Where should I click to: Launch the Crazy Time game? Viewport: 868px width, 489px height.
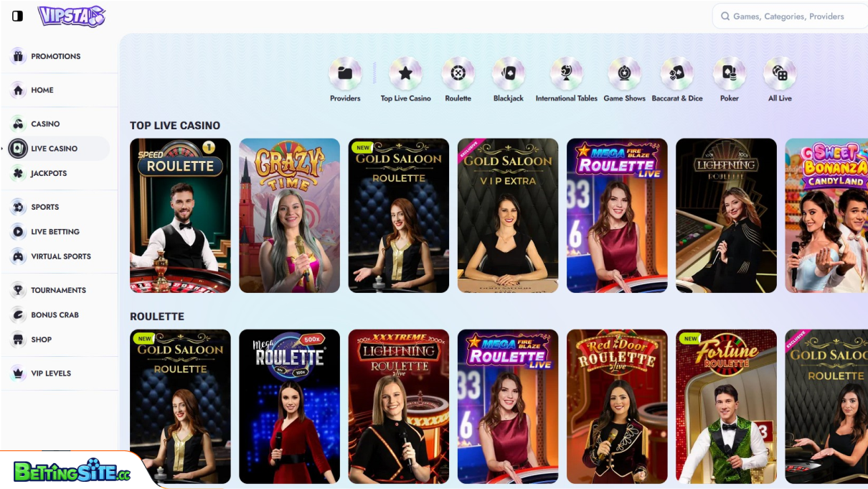click(289, 215)
